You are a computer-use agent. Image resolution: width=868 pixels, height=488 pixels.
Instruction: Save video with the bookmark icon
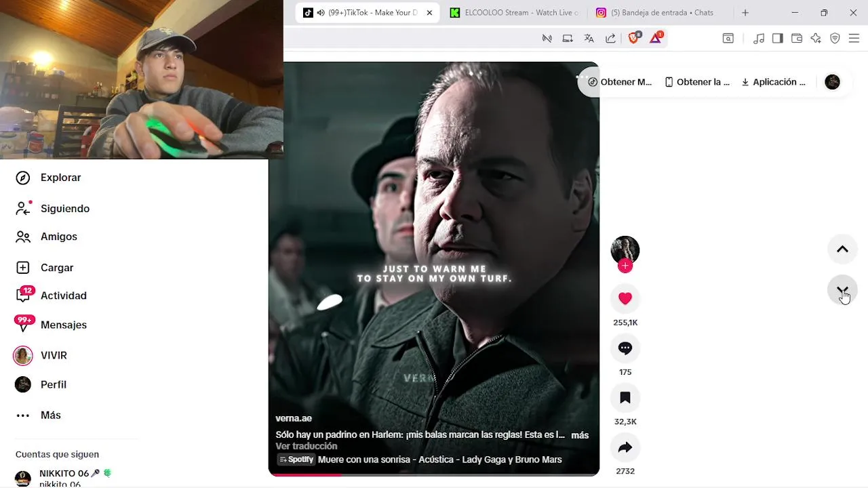pos(625,397)
